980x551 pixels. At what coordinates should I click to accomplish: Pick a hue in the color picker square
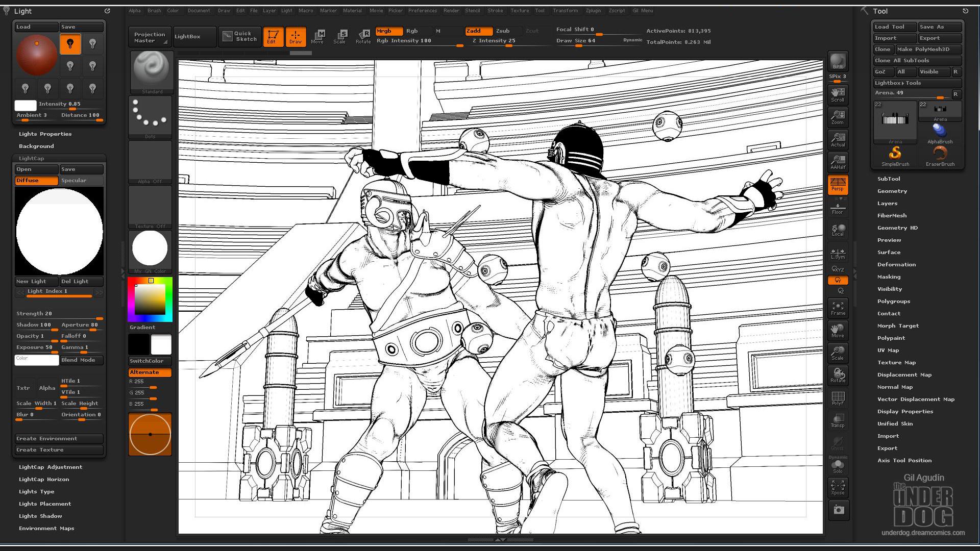[150, 299]
